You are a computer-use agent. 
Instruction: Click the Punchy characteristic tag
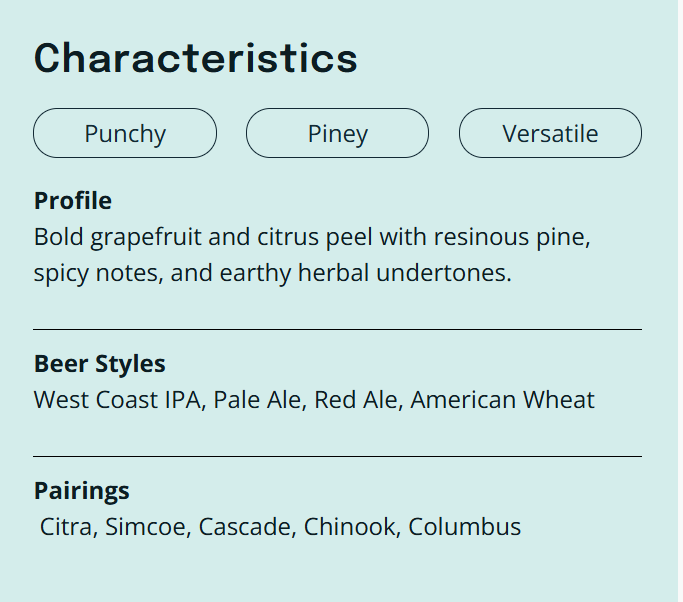[x=125, y=133]
